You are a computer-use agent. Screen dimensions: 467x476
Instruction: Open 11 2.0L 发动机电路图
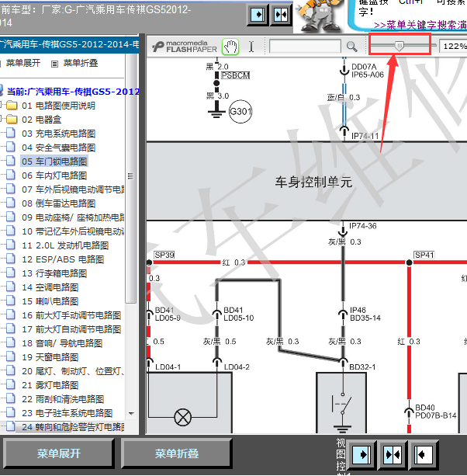pyautogui.click(x=65, y=245)
